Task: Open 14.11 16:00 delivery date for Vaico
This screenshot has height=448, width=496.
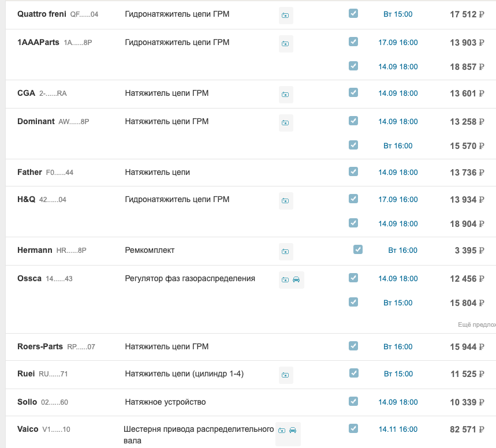Action: tap(398, 430)
